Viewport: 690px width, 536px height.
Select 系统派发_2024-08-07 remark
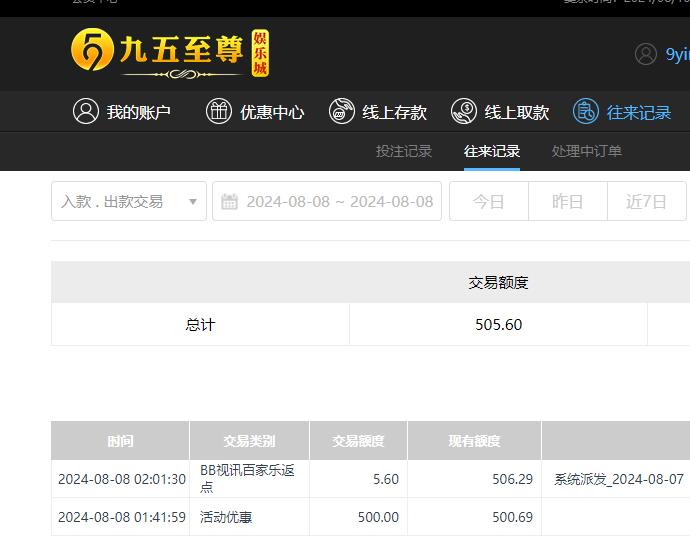coord(619,479)
